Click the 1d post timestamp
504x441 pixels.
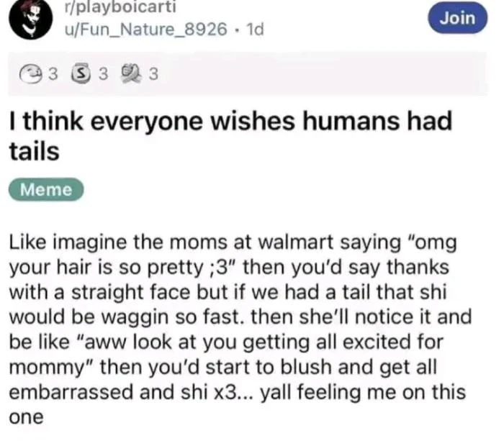tap(255, 29)
